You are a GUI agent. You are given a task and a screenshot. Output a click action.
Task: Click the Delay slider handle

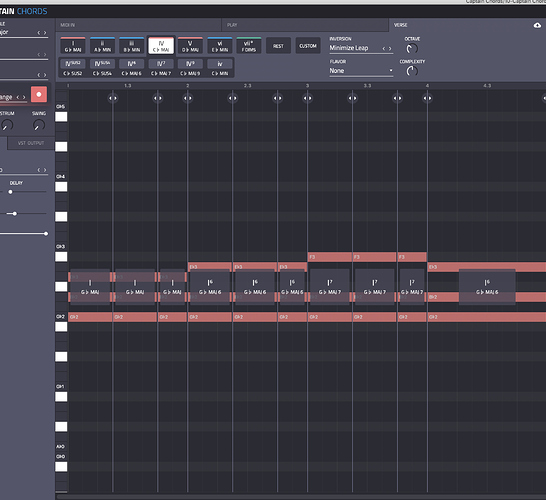(x=10, y=192)
